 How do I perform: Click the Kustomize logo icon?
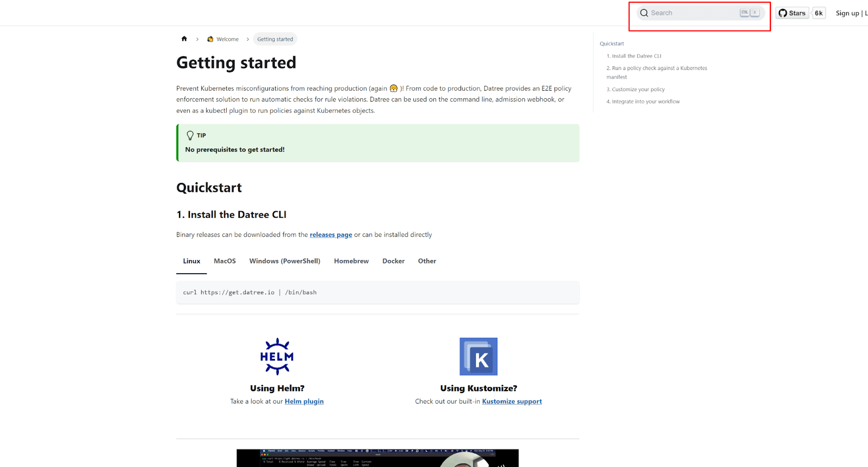point(478,357)
